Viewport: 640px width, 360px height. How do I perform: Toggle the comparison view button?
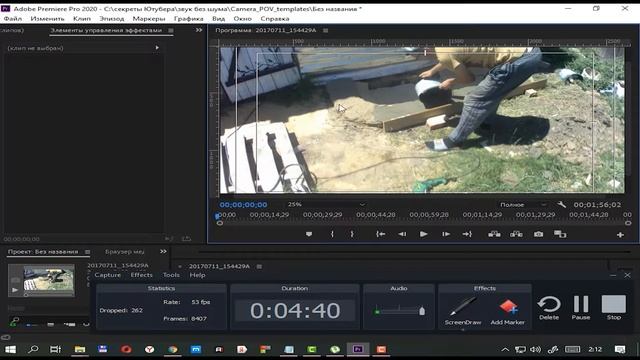560,234
